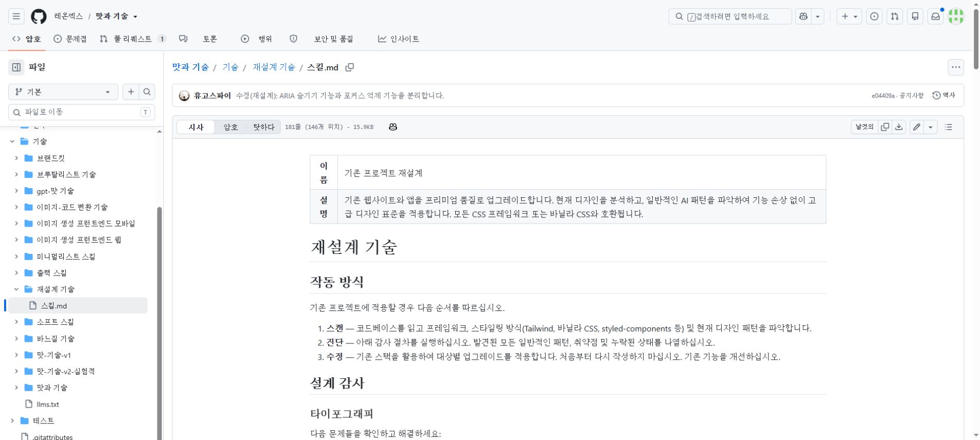The width and height of the screenshot is (980, 440).
Task: Open more edit options dropdown
Action: (931, 127)
